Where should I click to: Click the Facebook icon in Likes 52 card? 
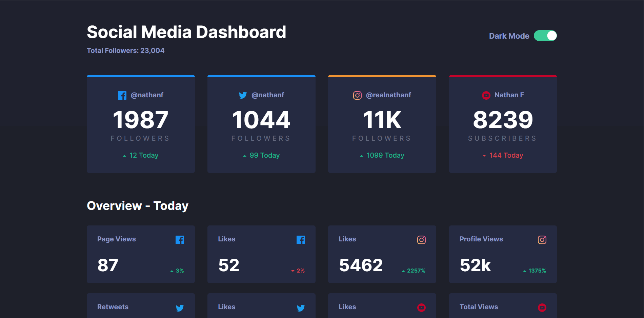301,240
